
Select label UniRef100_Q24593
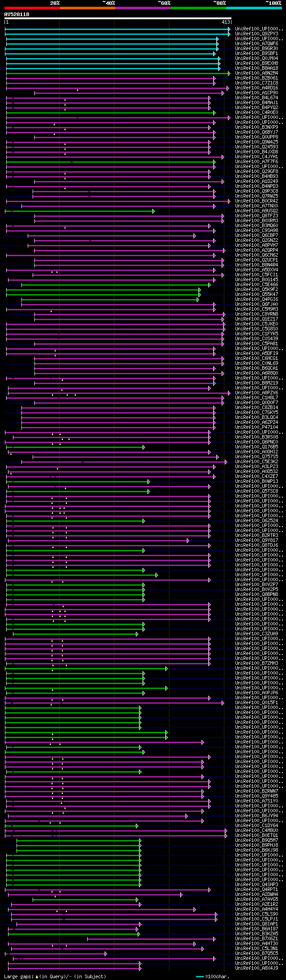[257, 147]
